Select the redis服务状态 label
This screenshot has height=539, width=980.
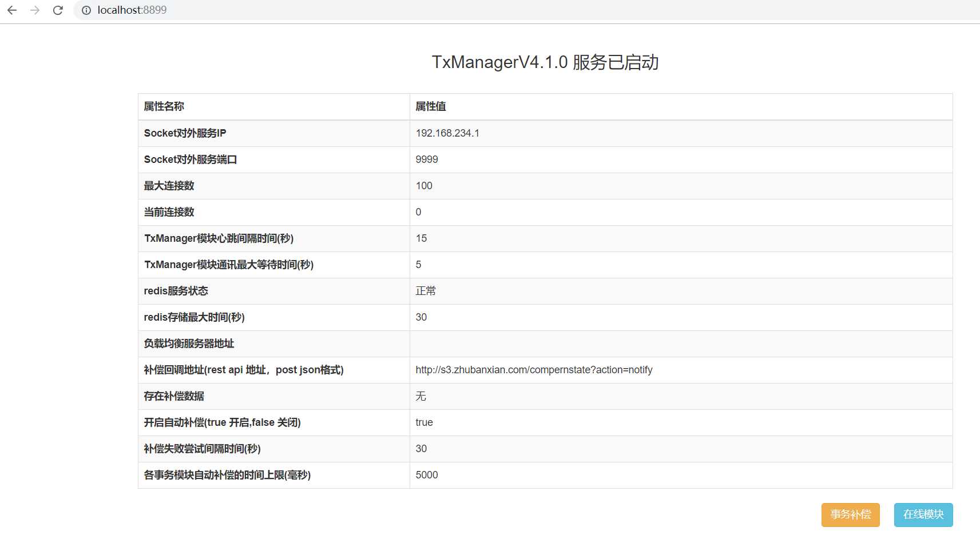(x=176, y=291)
